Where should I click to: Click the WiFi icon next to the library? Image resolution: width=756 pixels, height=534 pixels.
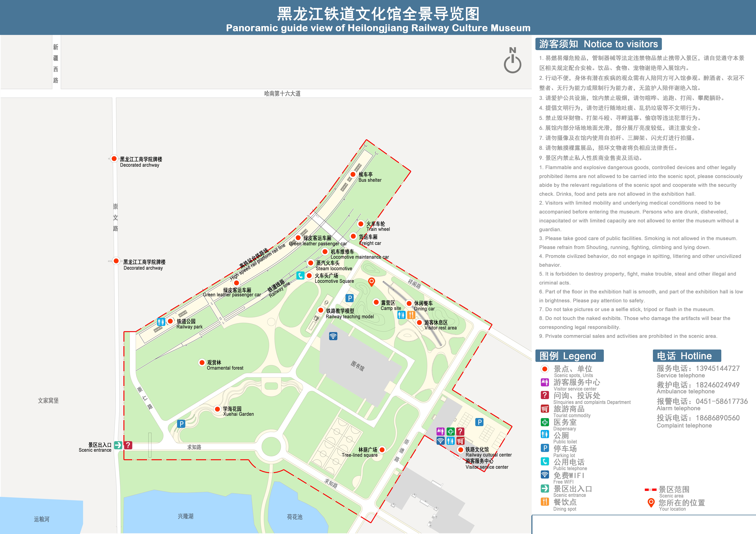pos(333,336)
